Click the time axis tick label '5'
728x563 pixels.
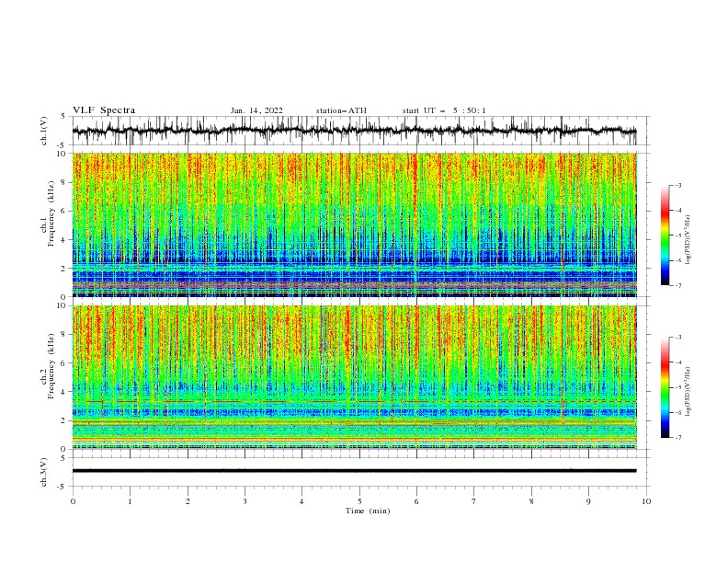pyautogui.click(x=359, y=501)
